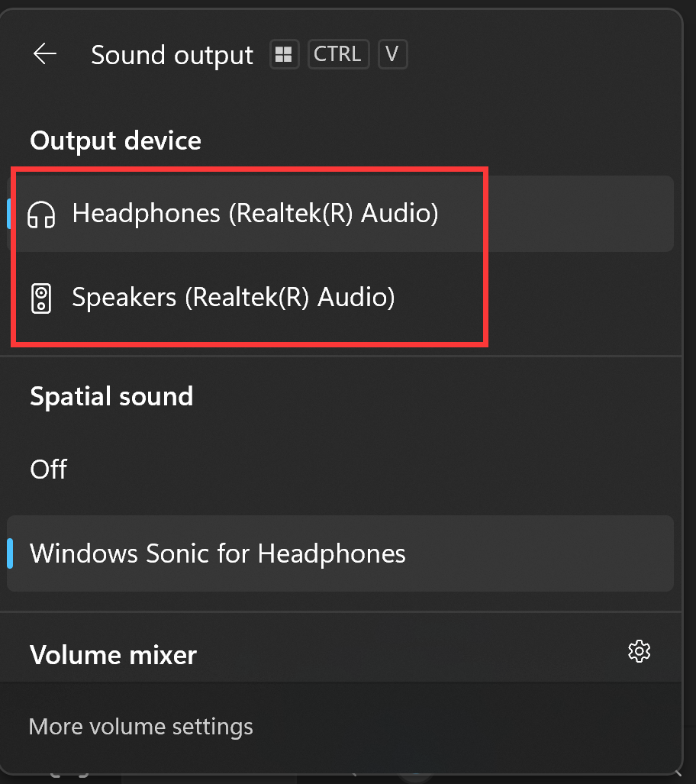
Task: Click the CTRL shortcut key badge
Action: [338, 54]
